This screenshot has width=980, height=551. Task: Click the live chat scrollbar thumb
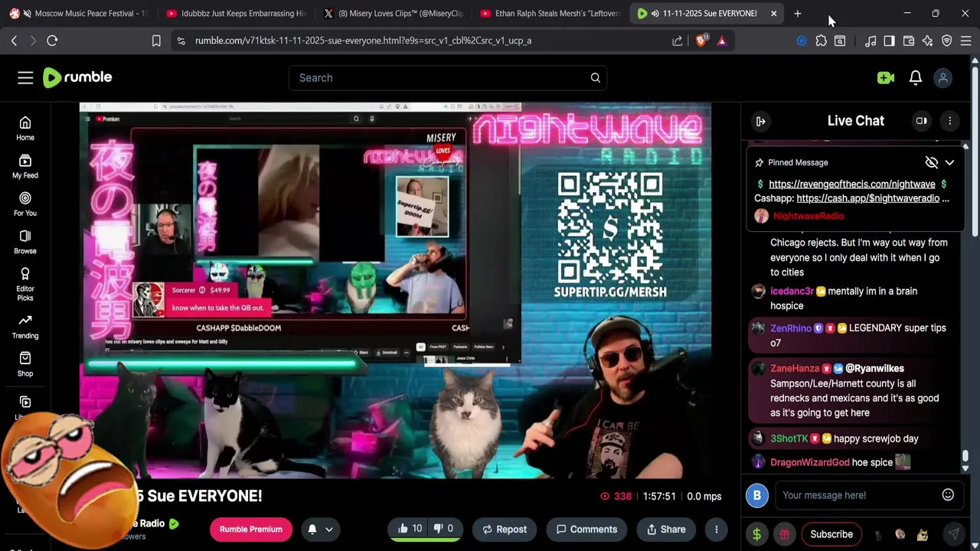pos(965,456)
